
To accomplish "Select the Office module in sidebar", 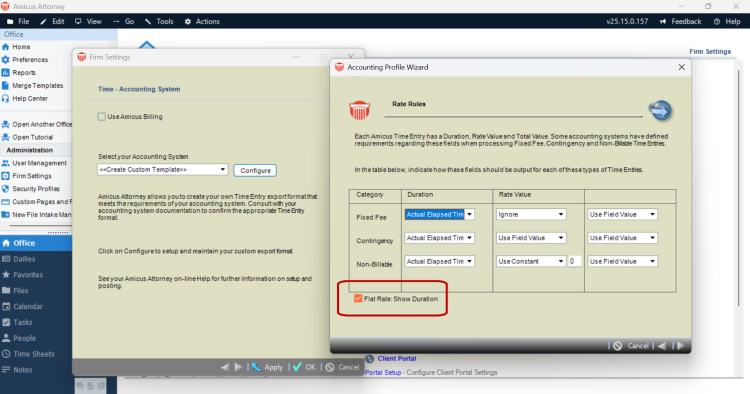I will (36, 243).
